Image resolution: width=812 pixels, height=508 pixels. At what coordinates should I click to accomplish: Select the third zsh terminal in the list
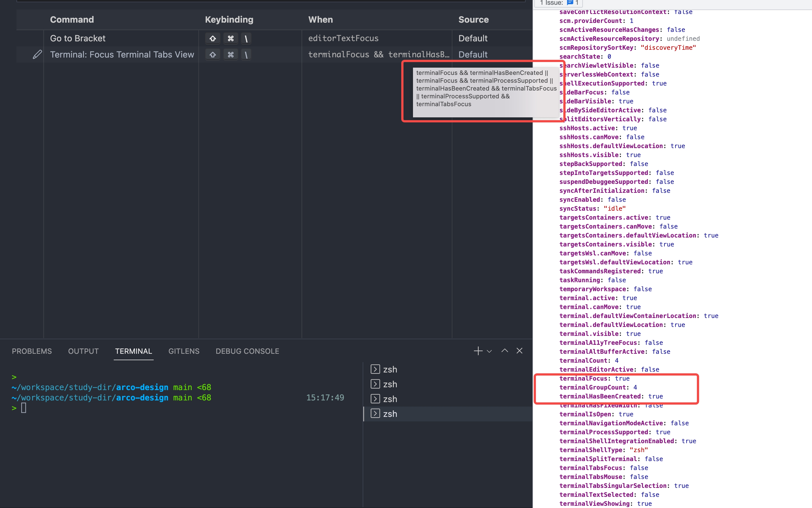(390, 399)
